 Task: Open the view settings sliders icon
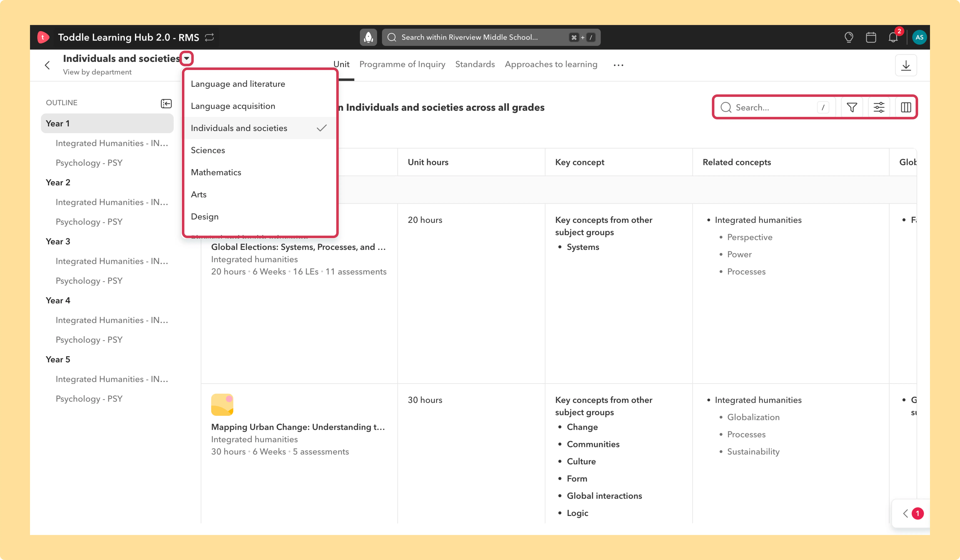pyautogui.click(x=879, y=107)
